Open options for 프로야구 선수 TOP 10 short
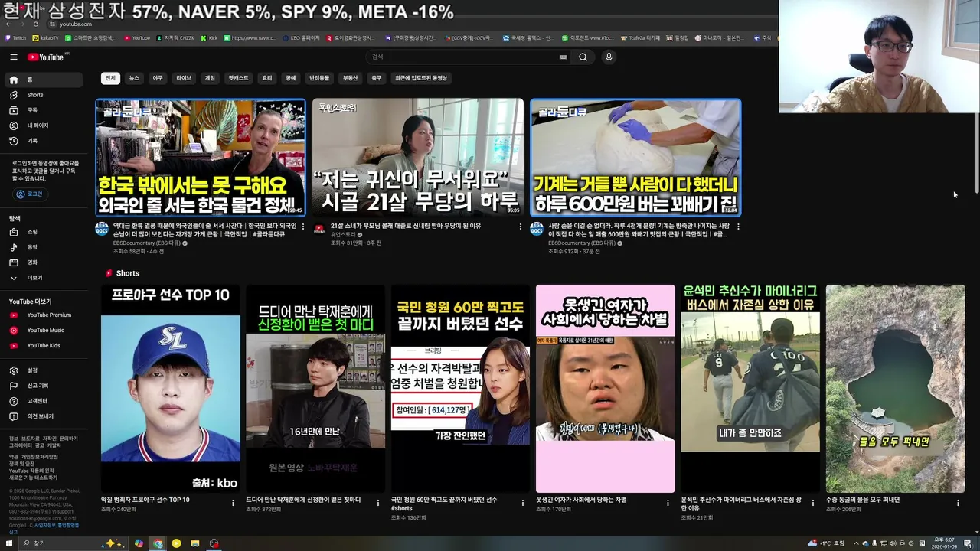This screenshot has width=980, height=551. (x=233, y=503)
